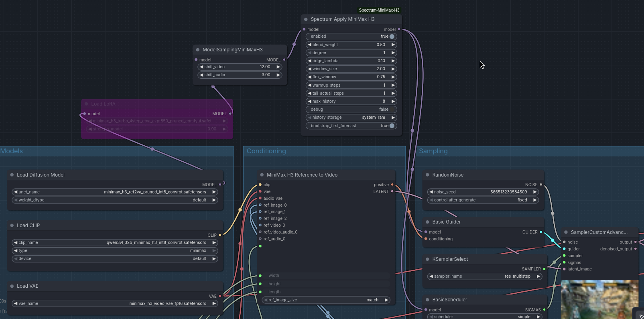This screenshot has height=319, width=644.
Task: Click CLIP output socket on Load CLIP
Action: (x=220, y=235)
